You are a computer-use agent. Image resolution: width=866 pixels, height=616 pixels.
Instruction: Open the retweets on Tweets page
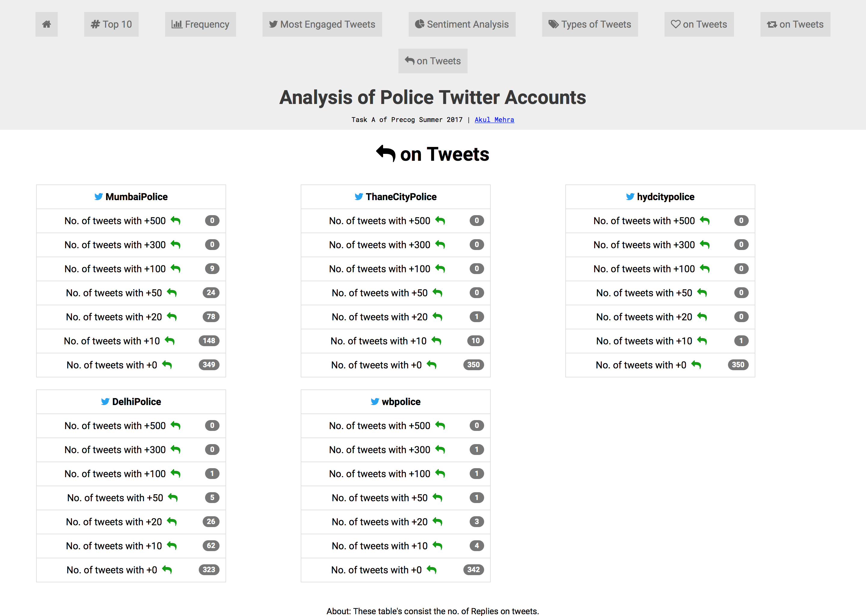coord(795,24)
